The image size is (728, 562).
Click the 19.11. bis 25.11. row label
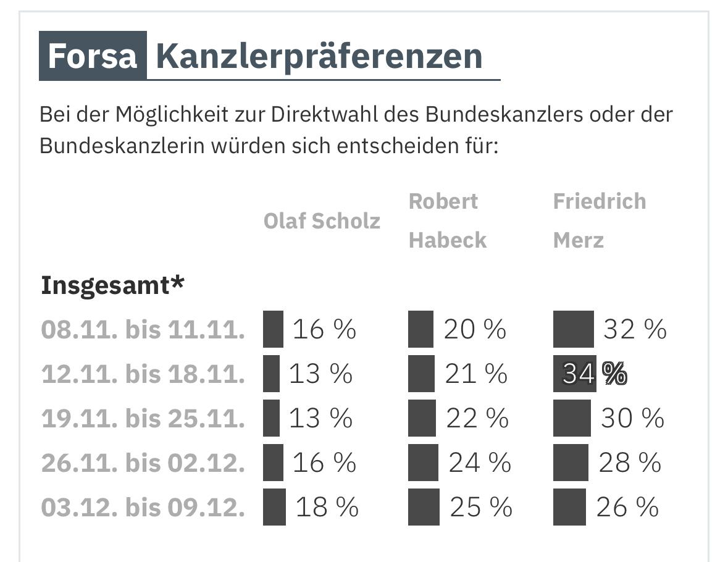(x=143, y=418)
